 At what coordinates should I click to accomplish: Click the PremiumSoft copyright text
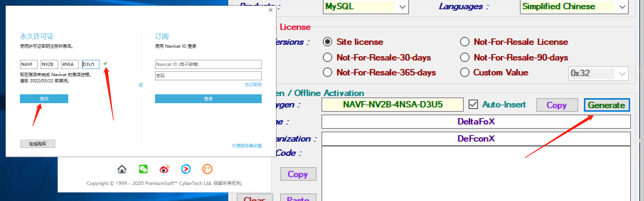pos(164,183)
